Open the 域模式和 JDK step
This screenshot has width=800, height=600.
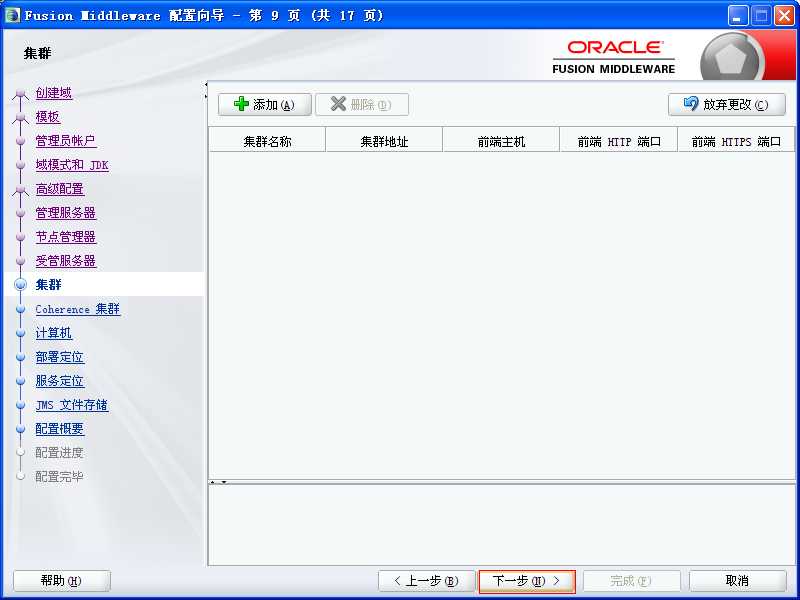[x=72, y=165]
